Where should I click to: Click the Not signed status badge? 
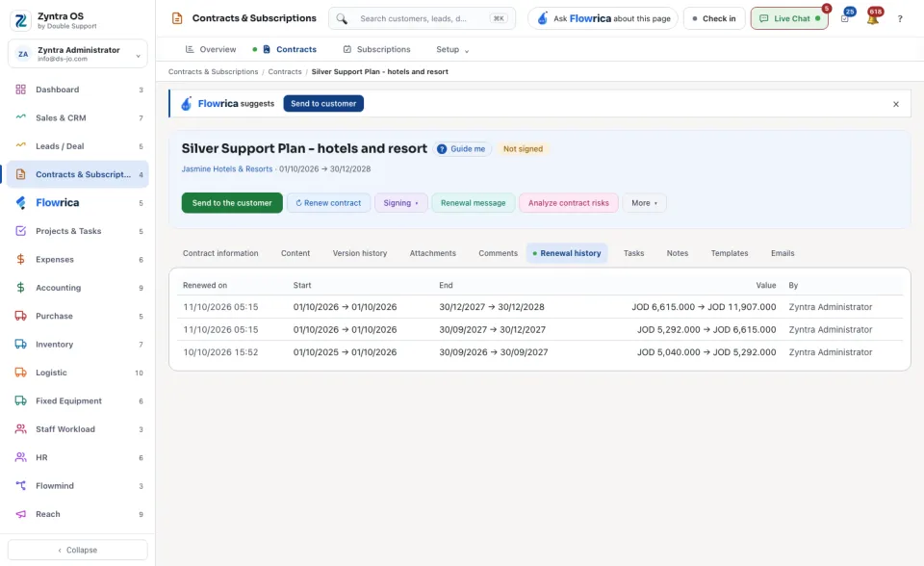(523, 148)
